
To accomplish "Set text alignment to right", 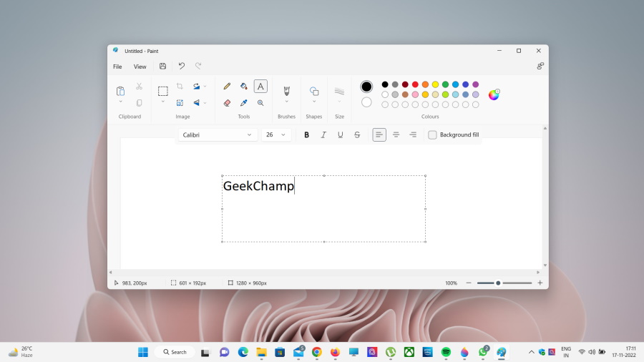I will pos(413,134).
